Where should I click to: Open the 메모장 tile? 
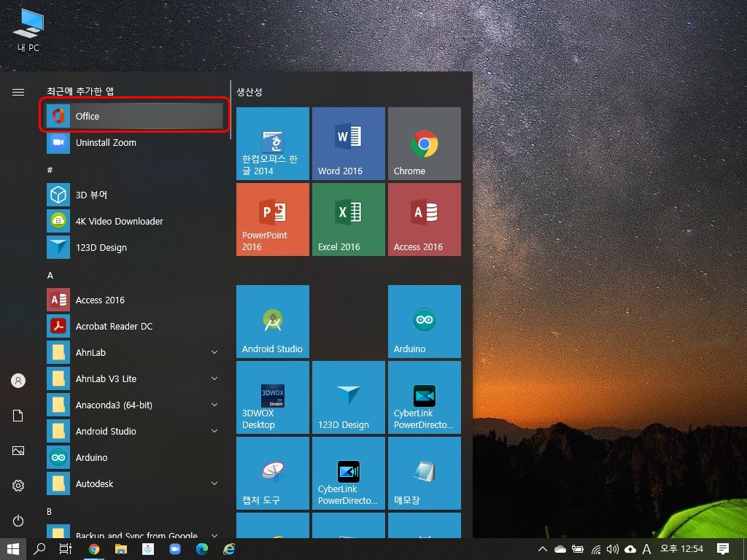click(425, 473)
